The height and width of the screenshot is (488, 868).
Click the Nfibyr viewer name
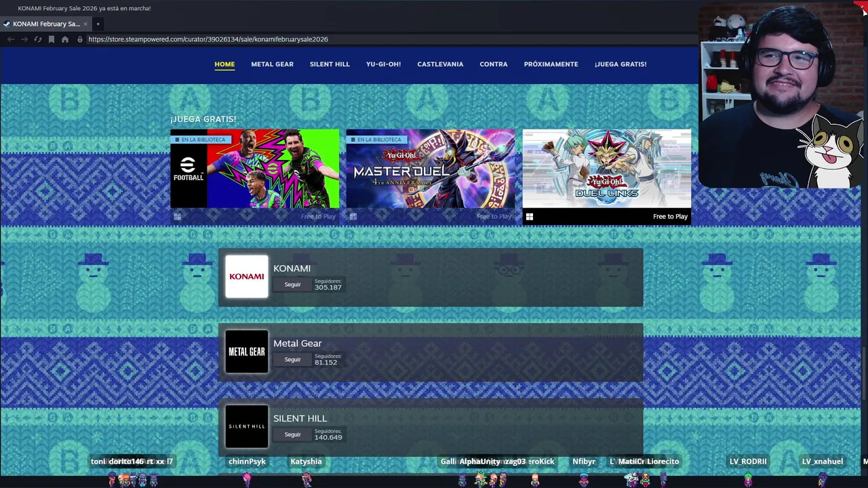[584, 462]
